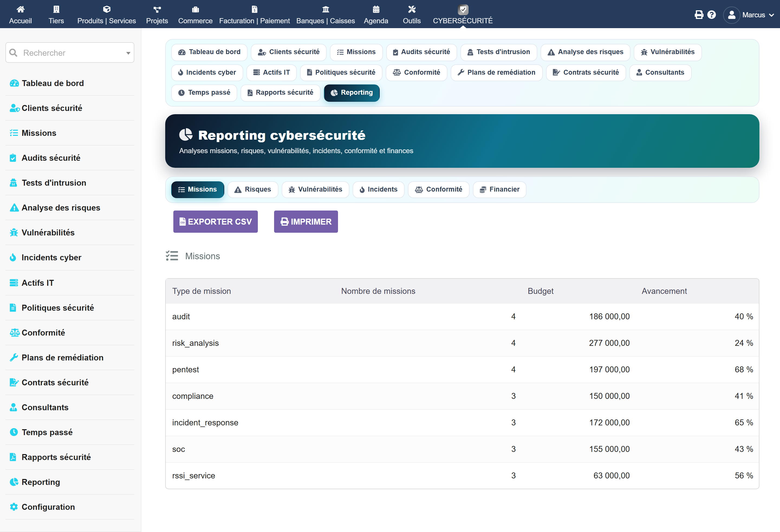Click the Avancement column header

[664, 291]
